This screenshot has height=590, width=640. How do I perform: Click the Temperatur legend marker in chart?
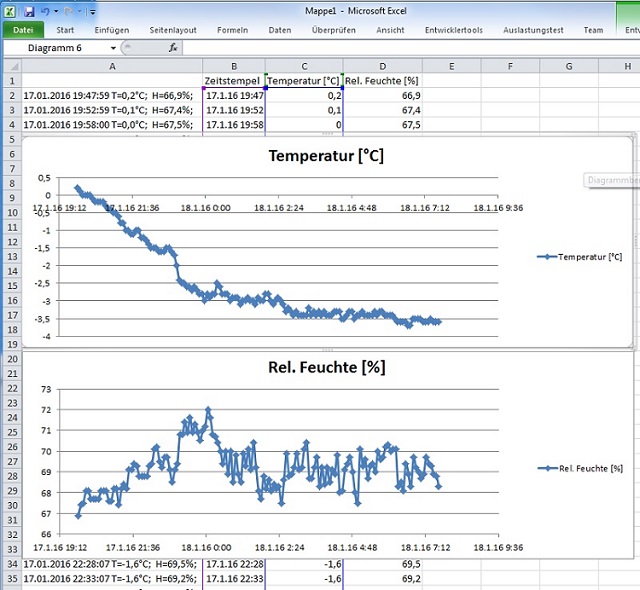545,257
